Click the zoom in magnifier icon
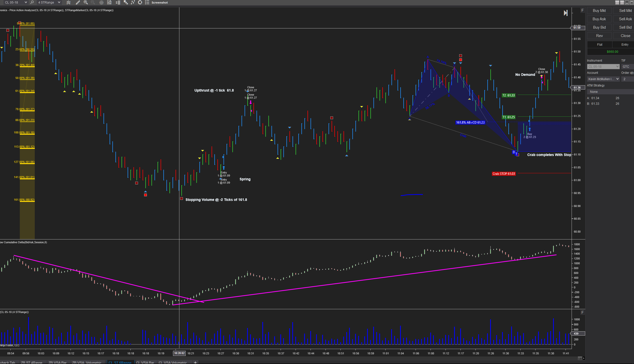The height and width of the screenshot is (364, 634). click(86, 2)
